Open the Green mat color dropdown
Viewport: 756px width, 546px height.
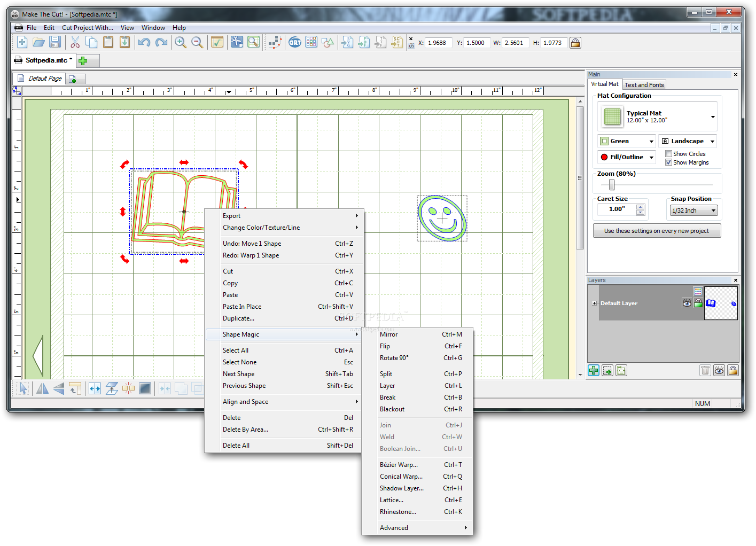[627, 141]
